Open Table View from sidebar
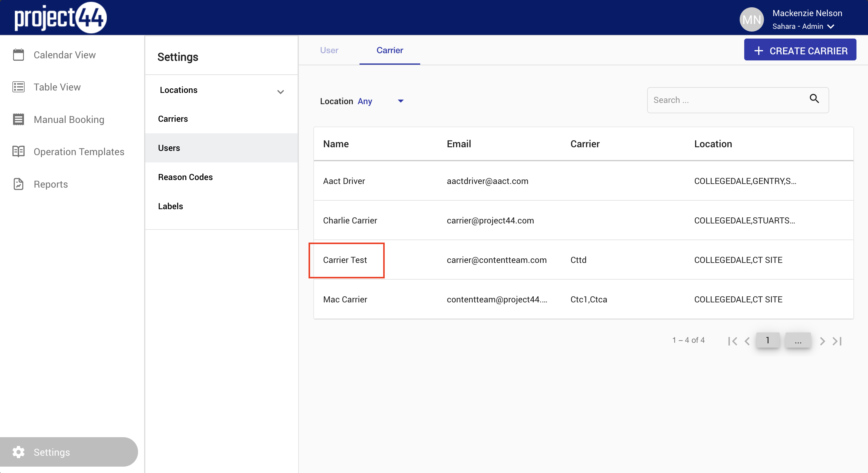Viewport: 868px width, 473px height. pos(57,87)
